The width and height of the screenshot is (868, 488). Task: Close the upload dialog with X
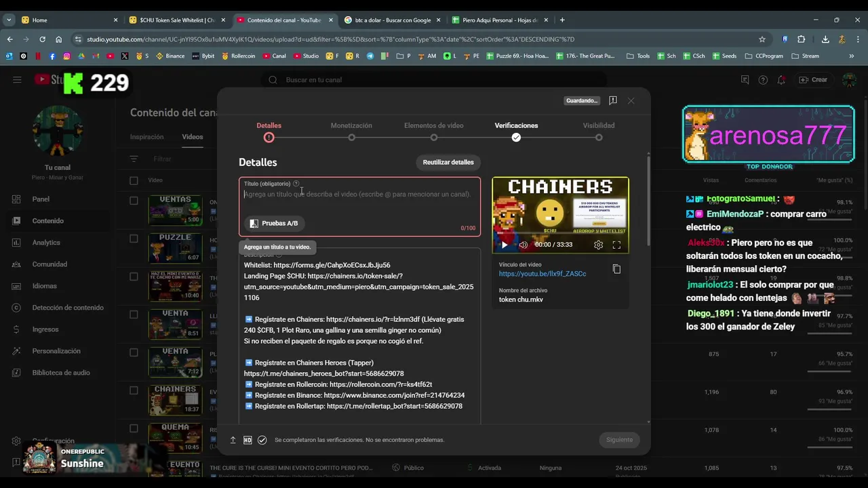pyautogui.click(x=631, y=100)
